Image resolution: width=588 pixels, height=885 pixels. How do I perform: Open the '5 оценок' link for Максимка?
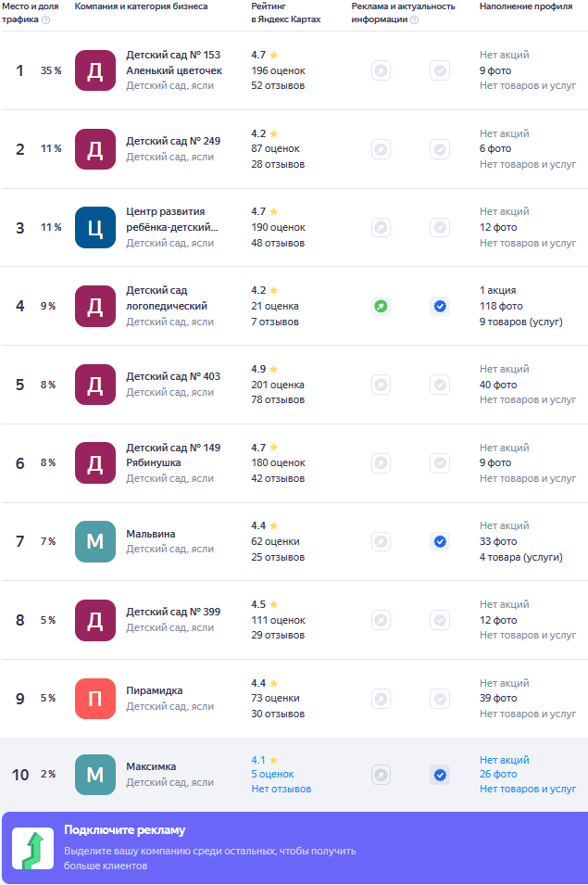click(x=272, y=775)
